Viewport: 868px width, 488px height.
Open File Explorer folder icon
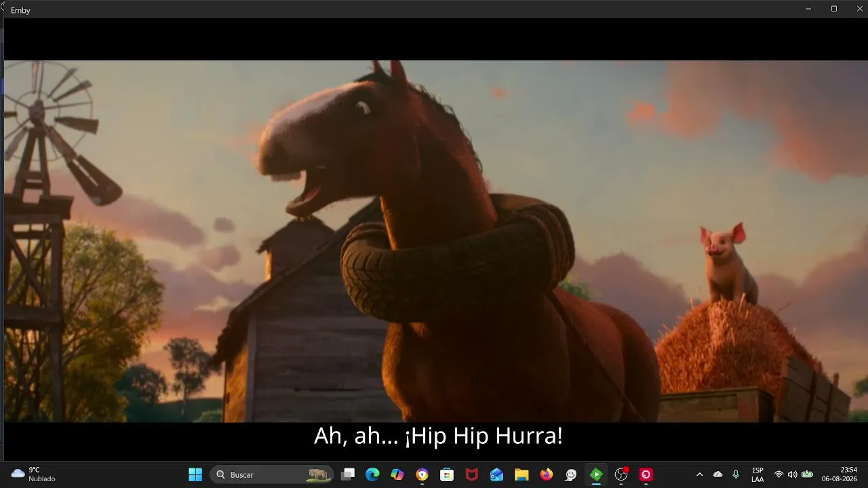click(521, 474)
